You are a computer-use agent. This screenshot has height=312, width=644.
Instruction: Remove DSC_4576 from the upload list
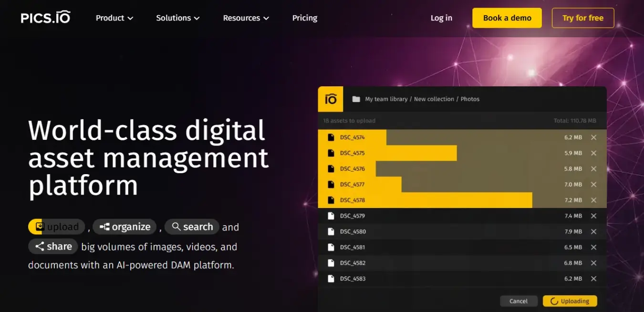point(593,169)
